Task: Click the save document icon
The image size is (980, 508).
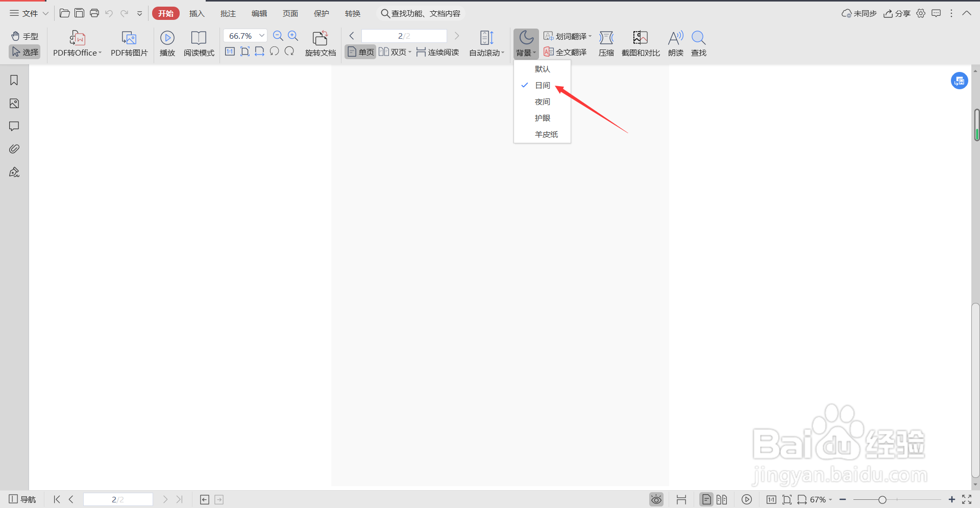Action: tap(80, 13)
